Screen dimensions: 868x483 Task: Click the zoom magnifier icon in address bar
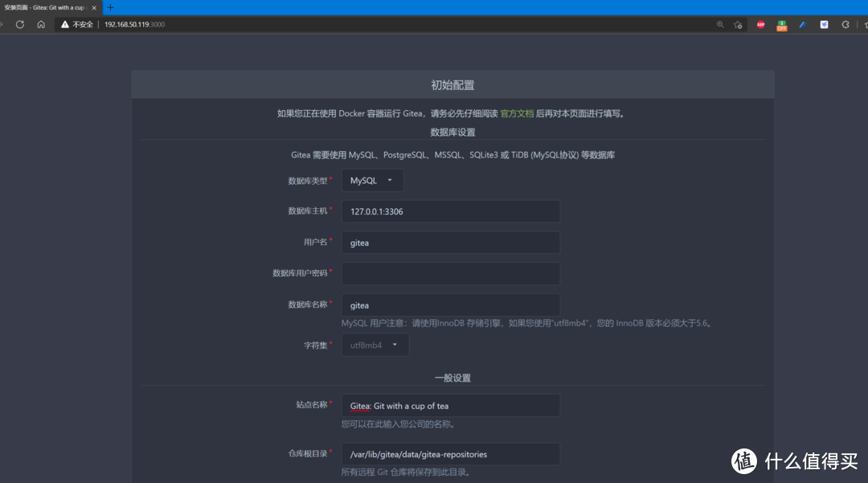(720, 24)
